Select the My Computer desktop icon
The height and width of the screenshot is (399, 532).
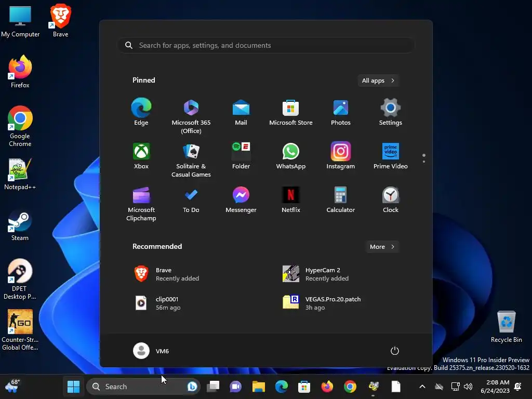pyautogui.click(x=20, y=21)
